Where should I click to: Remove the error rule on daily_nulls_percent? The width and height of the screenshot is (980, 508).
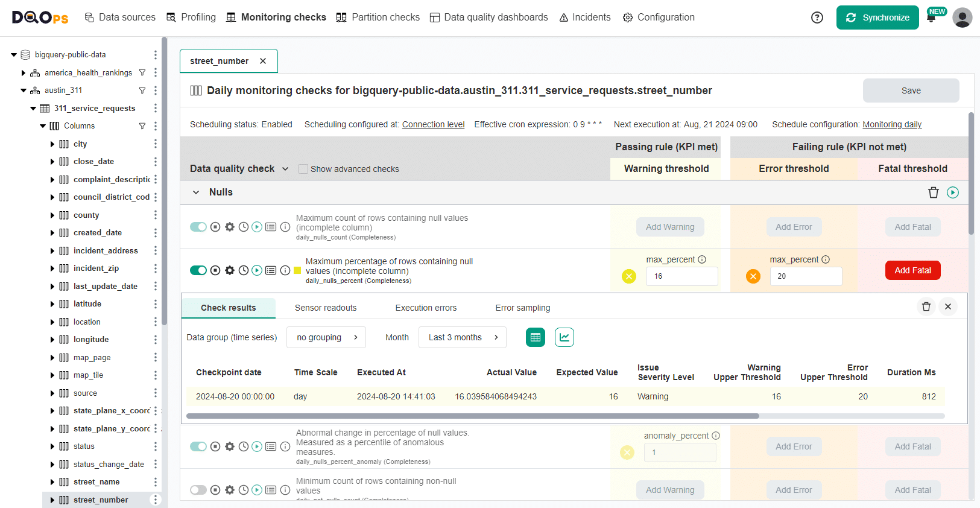coord(753,276)
